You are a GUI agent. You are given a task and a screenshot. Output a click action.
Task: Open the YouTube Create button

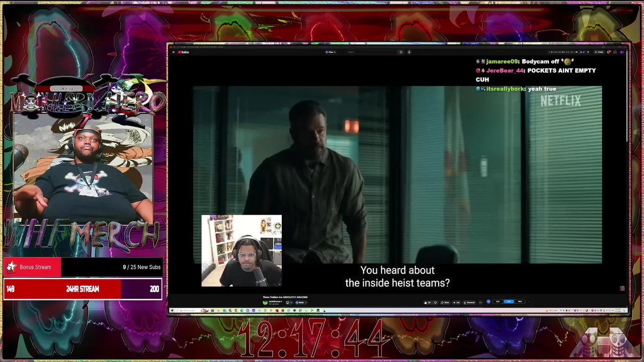(599, 52)
